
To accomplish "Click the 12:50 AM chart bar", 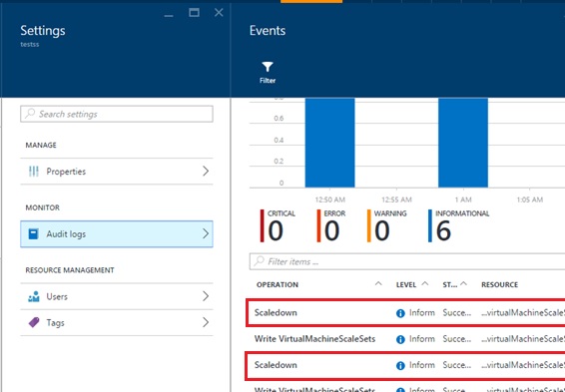I will pos(329,143).
